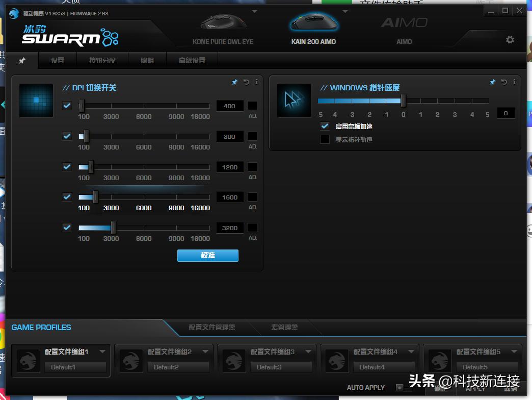The width and height of the screenshot is (532, 400).
Task: Switch to the 照明 tab
Action: coord(147,60)
